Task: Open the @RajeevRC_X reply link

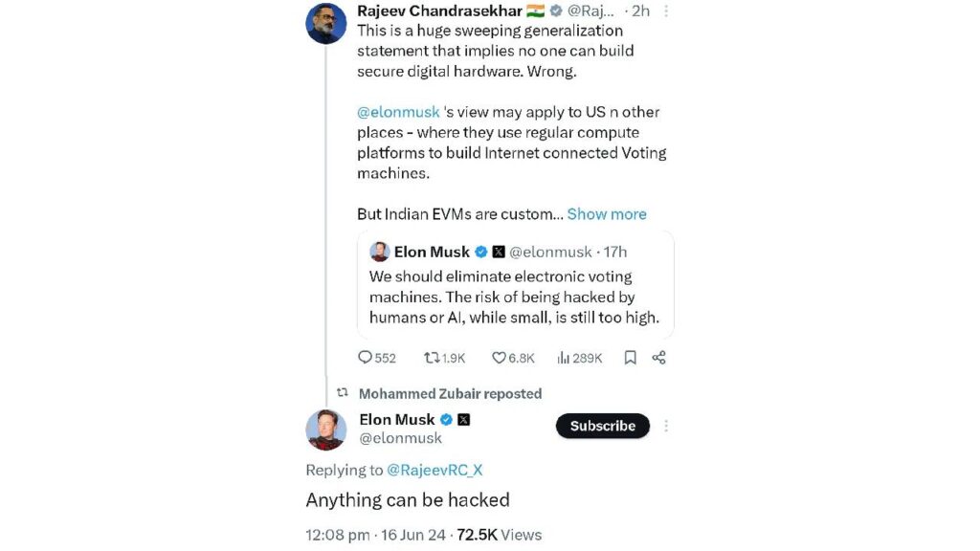Action: 434,470
